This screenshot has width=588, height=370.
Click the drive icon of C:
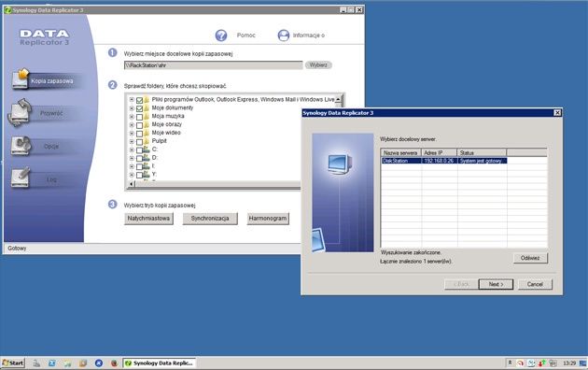pyautogui.click(x=147, y=149)
